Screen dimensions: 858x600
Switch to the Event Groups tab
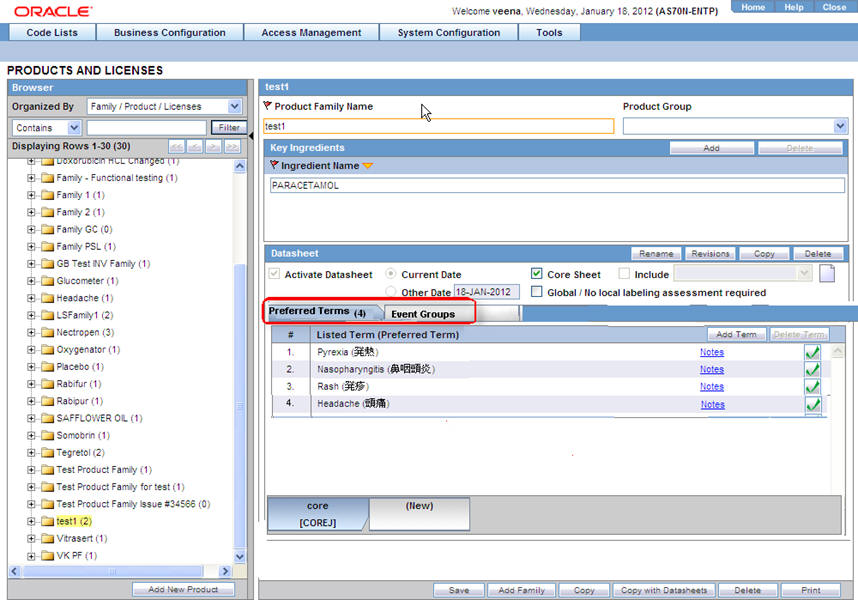[420, 312]
